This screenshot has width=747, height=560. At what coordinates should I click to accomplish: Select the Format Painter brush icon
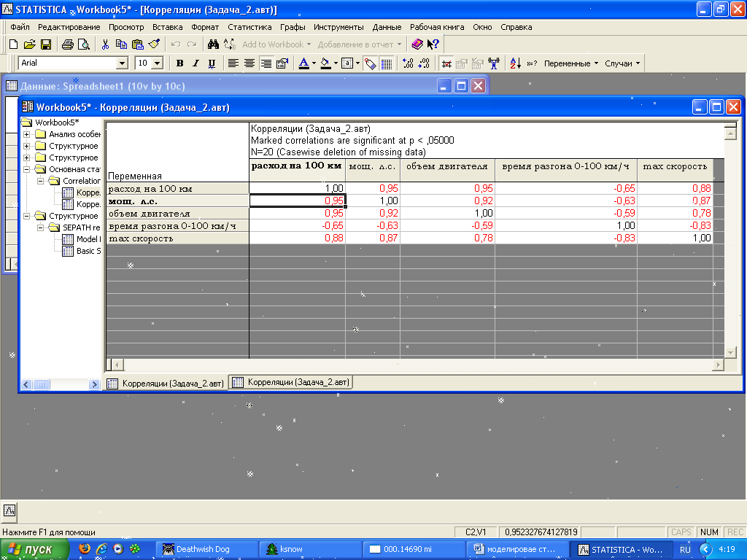pyautogui.click(x=154, y=44)
